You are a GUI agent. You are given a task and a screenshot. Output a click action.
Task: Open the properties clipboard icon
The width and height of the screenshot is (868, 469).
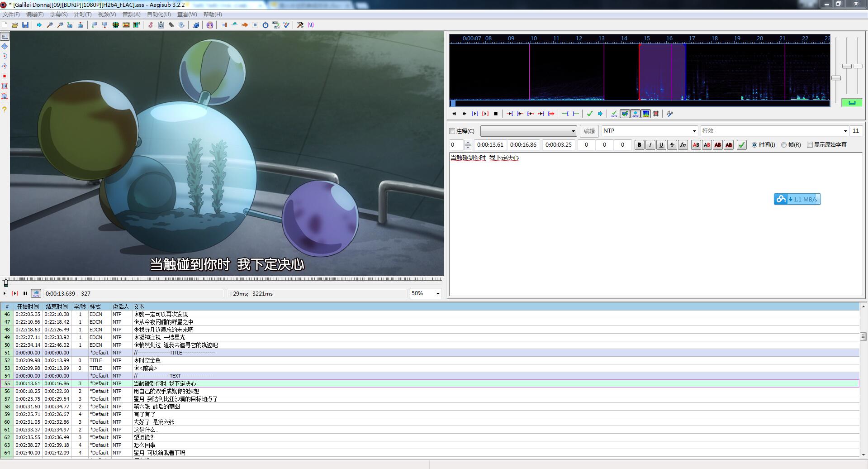[161, 25]
